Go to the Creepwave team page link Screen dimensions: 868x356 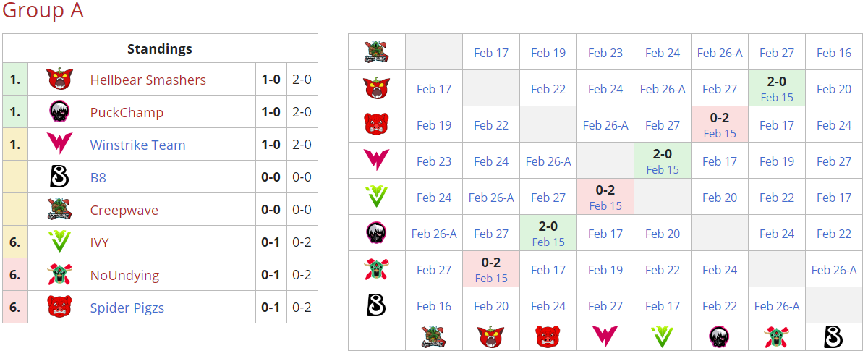click(x=124, y=210)
